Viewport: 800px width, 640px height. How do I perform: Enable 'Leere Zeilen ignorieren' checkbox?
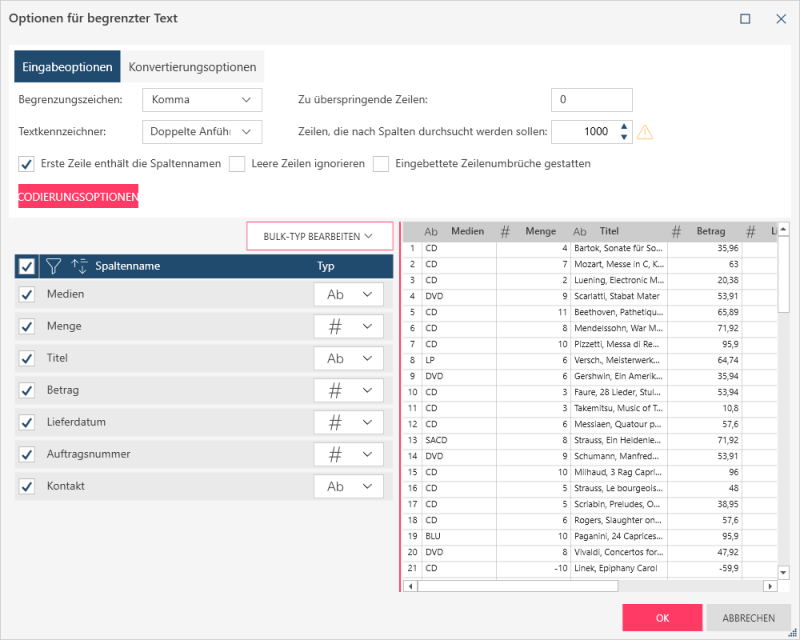237,164
